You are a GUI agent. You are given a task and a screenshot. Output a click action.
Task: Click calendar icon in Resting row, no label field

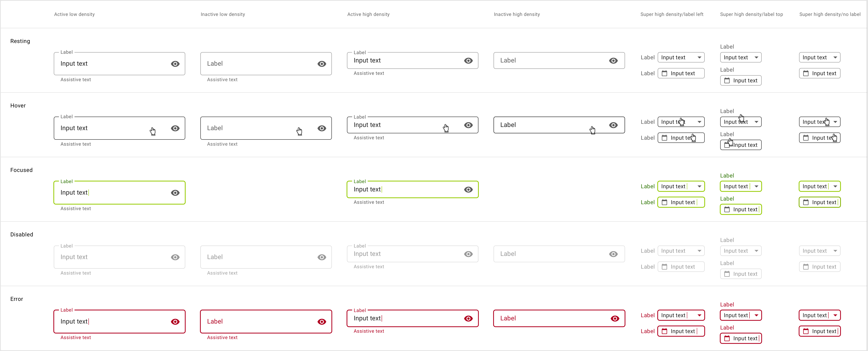[x=806, y=73]
